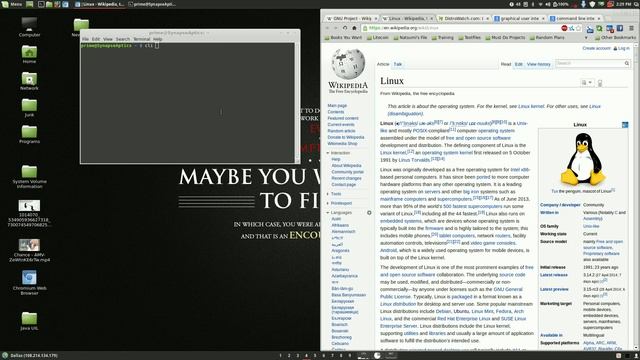Select terminal window button in top panel
The image size is (640, 360).
(152, 4)
